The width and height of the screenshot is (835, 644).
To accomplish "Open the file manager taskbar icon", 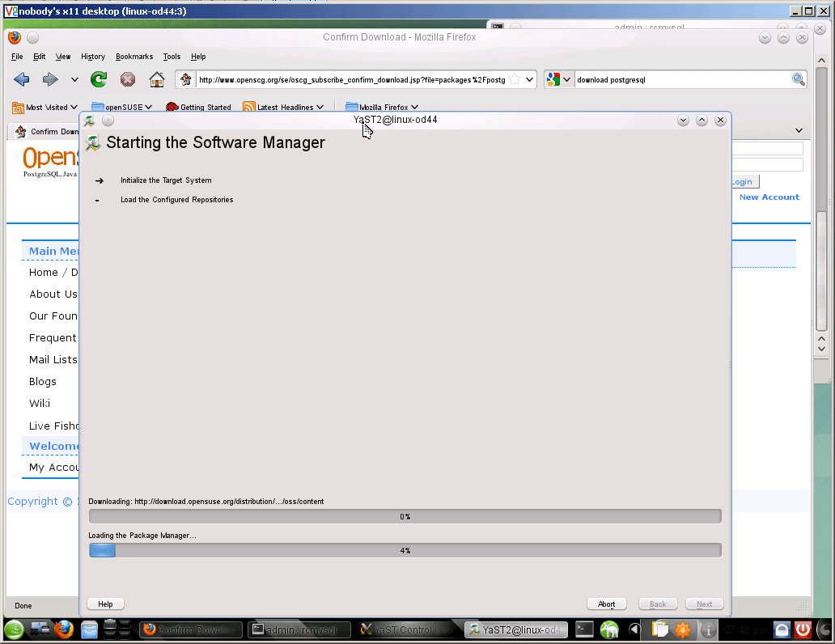I will [90, 630].
